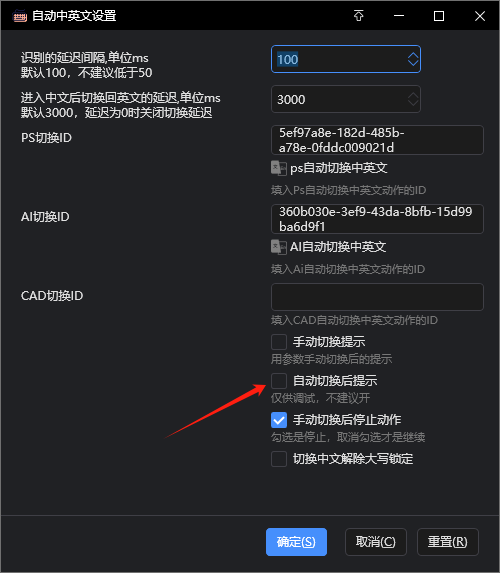This screenshot has height=573, width=500.
Task: Click the 确定(S) button
Action: pos(296,542)
